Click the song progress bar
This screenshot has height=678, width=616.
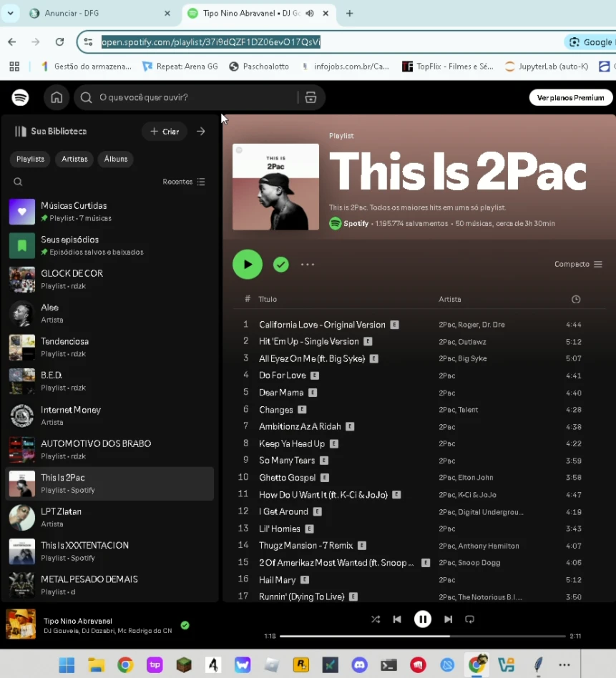coord(421,636)
